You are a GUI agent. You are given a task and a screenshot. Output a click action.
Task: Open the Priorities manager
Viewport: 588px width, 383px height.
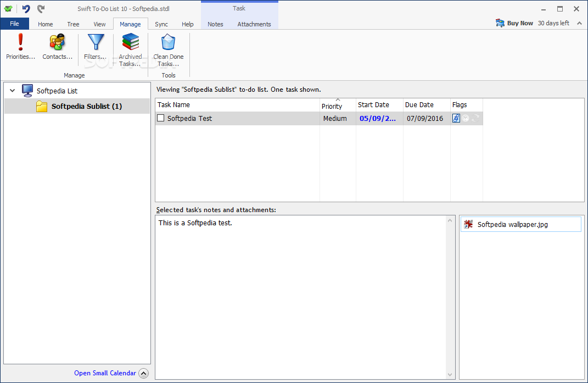21,47
